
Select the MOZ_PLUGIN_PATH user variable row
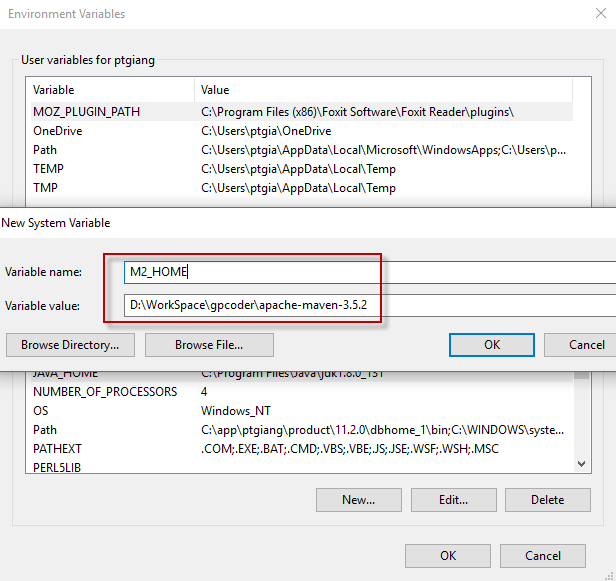86,112
